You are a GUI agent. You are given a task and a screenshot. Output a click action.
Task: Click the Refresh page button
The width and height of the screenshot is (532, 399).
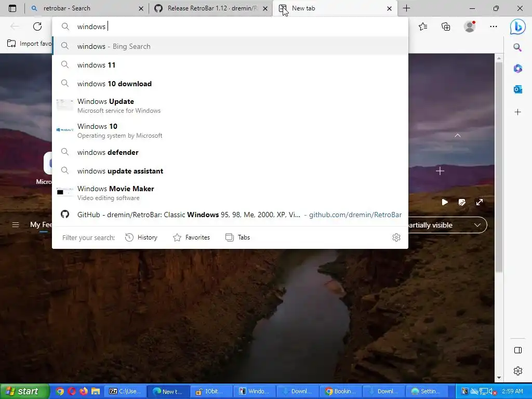[37, 26]
